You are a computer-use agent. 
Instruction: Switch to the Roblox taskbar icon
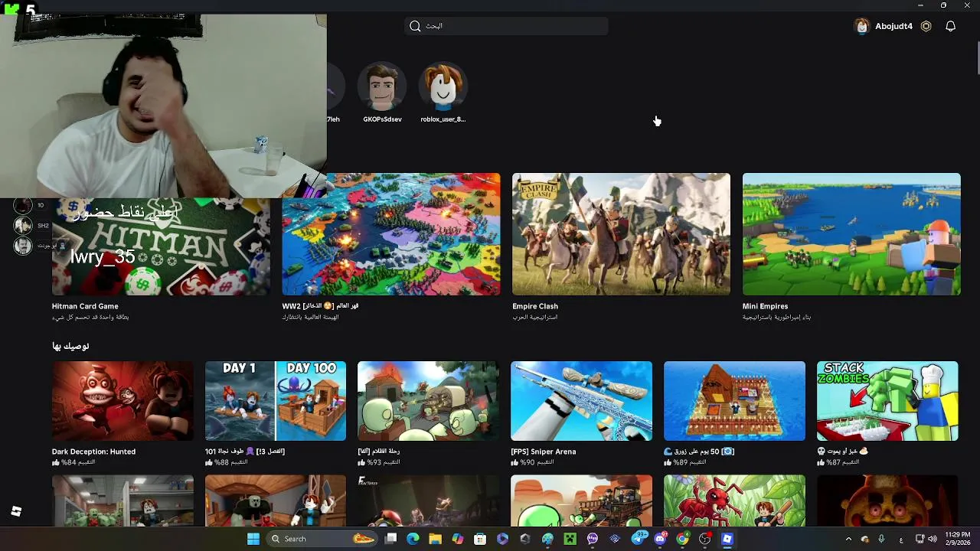coord(727,539)
